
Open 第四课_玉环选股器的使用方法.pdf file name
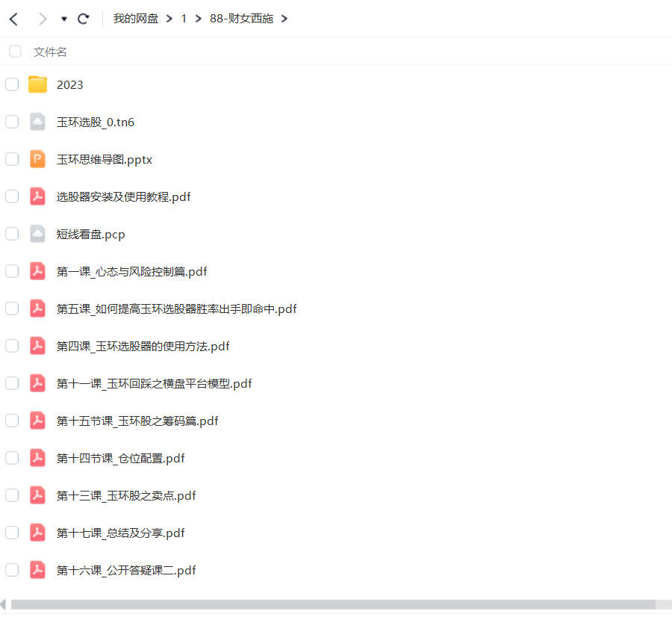click(143, 346)
